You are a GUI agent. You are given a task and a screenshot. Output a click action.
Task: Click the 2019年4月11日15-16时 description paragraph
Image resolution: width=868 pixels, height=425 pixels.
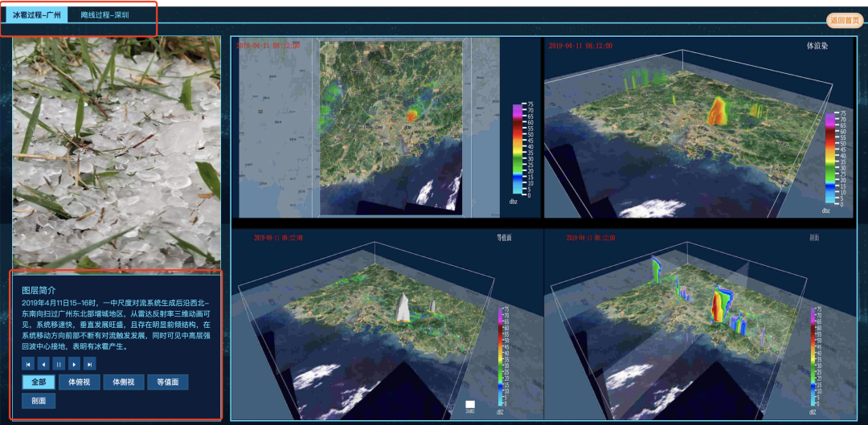tap(117, 325)
